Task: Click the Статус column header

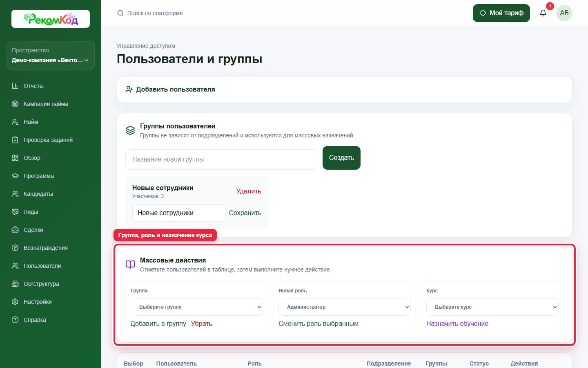Action: pyautogui.click(x=479, y=364)
